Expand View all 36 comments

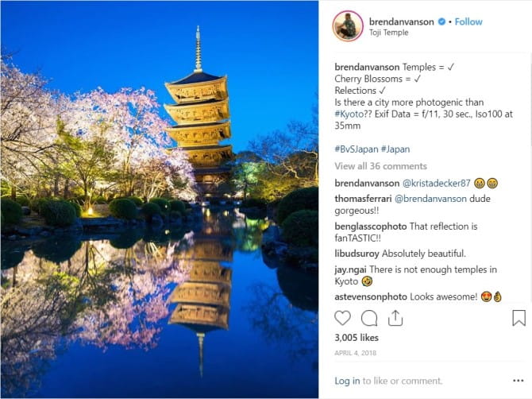point(380,166)
